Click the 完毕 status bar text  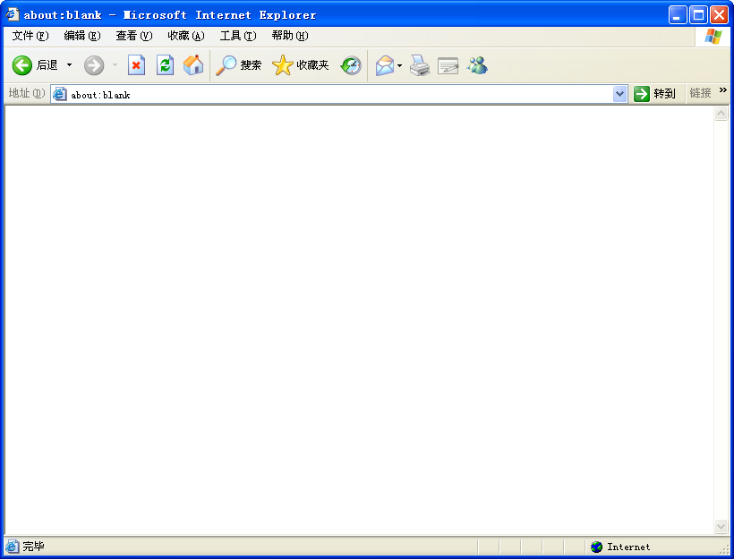[x=34, y=547]
